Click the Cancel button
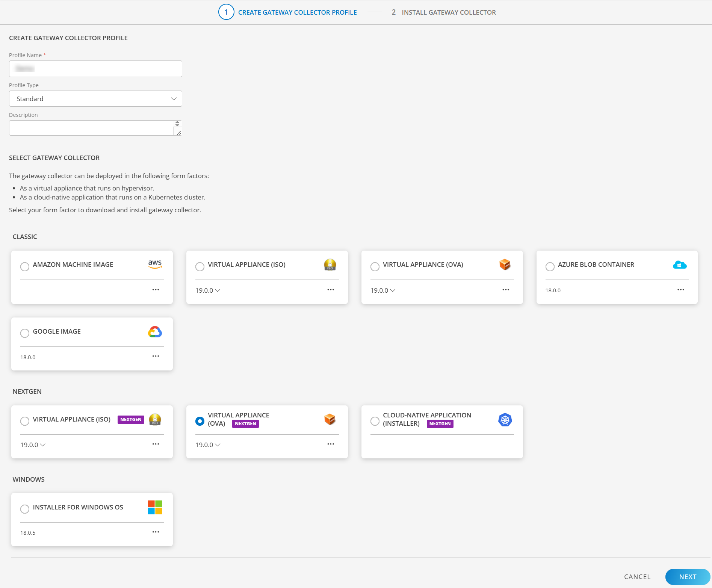Image resolution: width=712 pixels, height=588 pixels. 637,577
